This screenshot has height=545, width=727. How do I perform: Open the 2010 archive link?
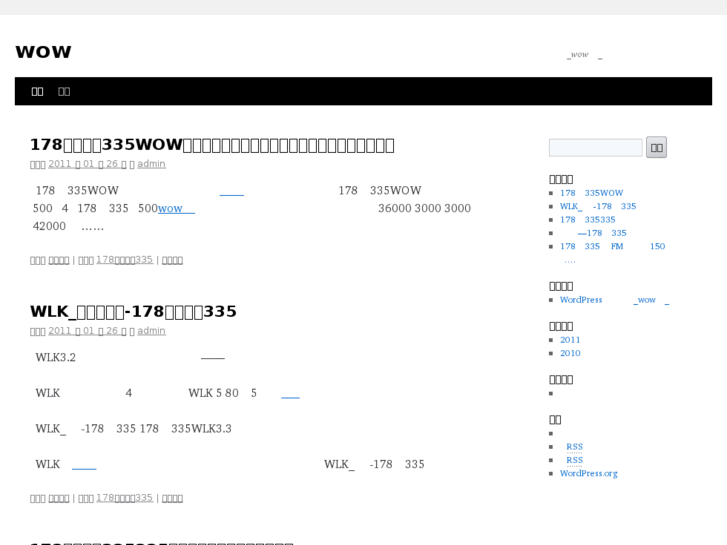(570, 353)
